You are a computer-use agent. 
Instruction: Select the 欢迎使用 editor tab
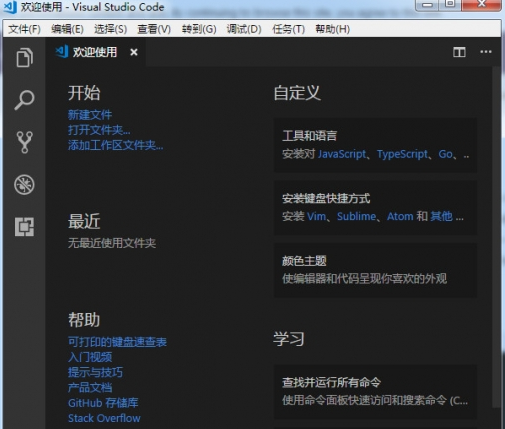click(95, 52)
